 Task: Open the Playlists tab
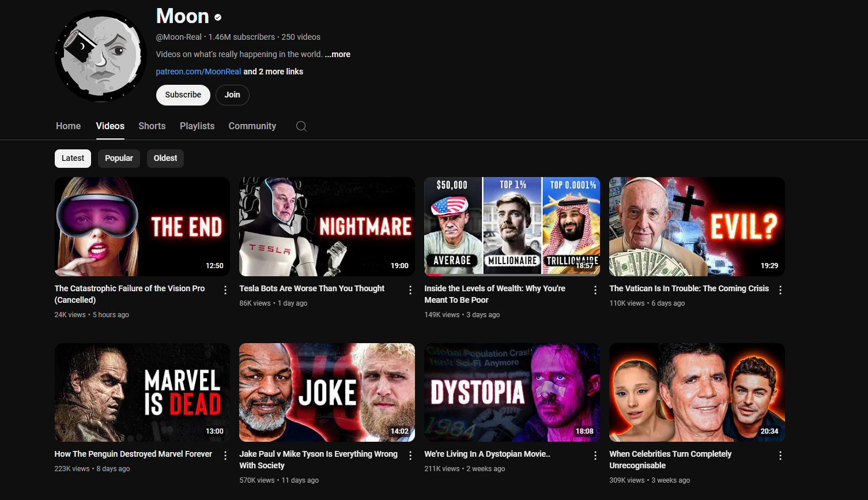pyautogui.click(x=197, y=126)
